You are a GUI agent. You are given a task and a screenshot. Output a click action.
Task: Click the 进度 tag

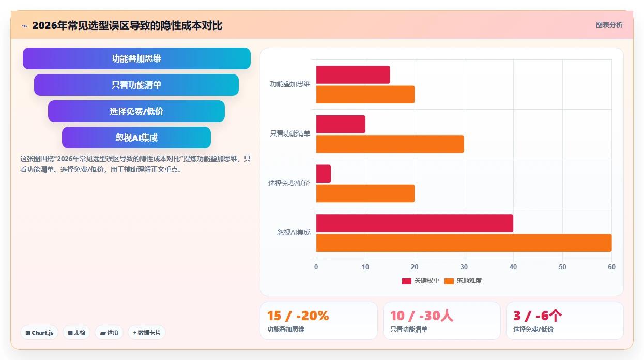click(x=109, y=333)
